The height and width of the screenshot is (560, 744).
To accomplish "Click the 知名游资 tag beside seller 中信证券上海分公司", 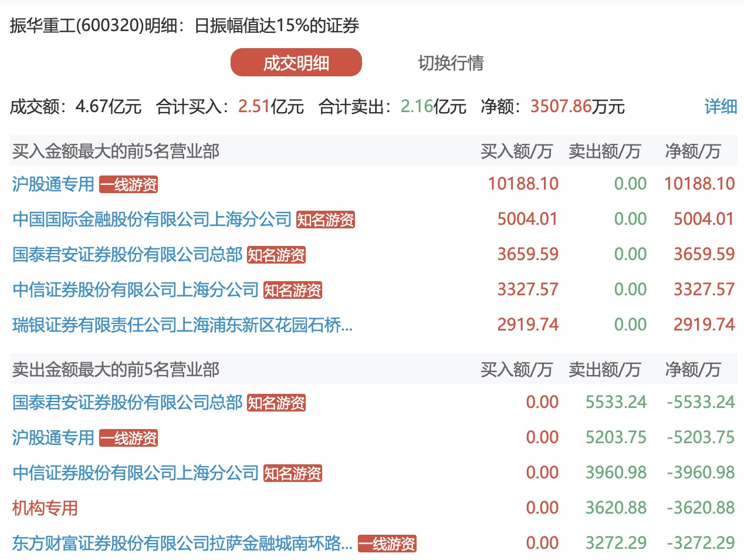I will coord(293,474).
